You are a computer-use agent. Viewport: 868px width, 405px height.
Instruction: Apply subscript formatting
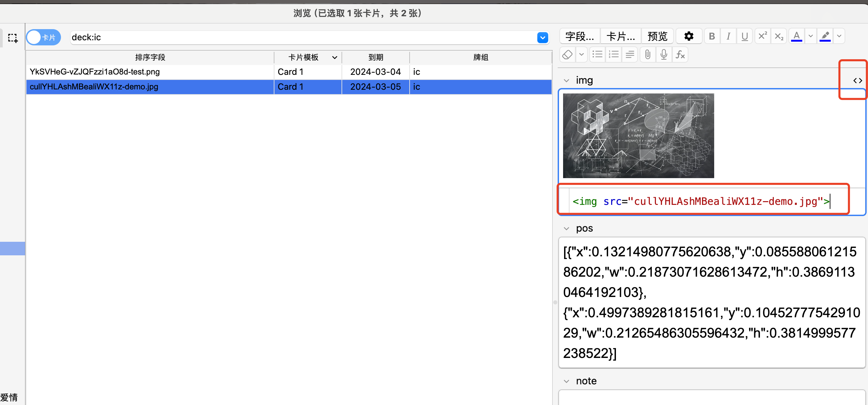[x=779, y=36]
